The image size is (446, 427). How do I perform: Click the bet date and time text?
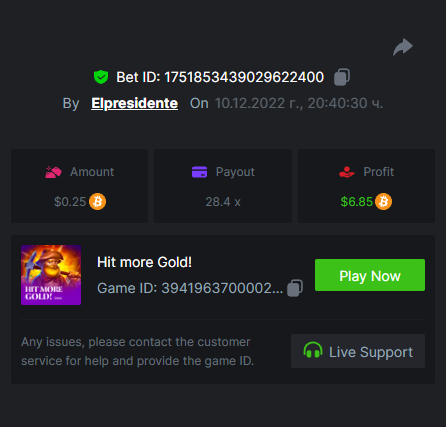[x=299, y=103]
